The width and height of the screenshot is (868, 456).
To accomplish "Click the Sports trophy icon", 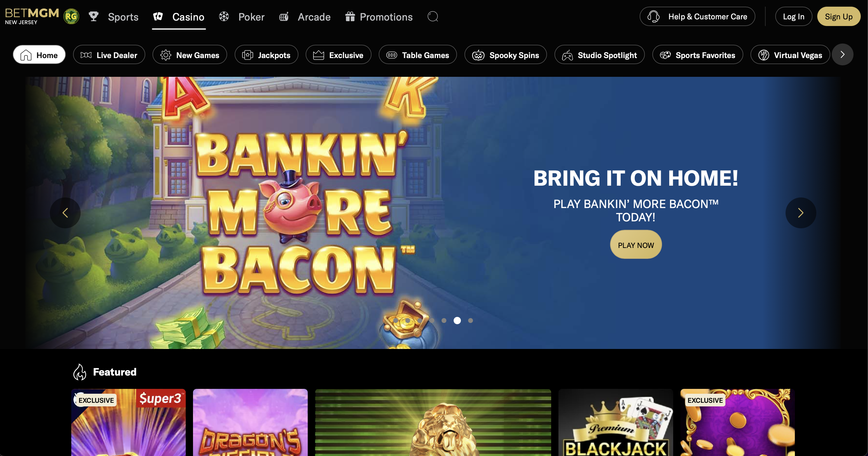I will [x=94, y=17].
